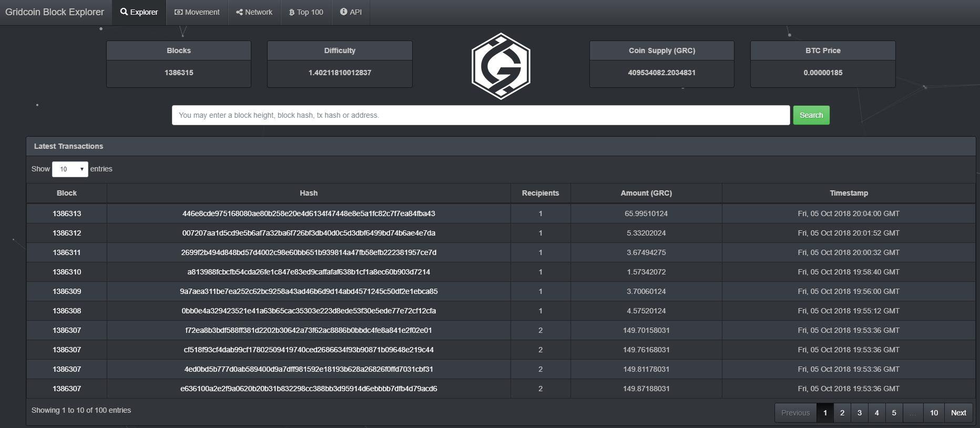Click the Gridcoin Block Explorer brand link
The width and height of the screenshot is (980, 428).
(x=55, y=12)
